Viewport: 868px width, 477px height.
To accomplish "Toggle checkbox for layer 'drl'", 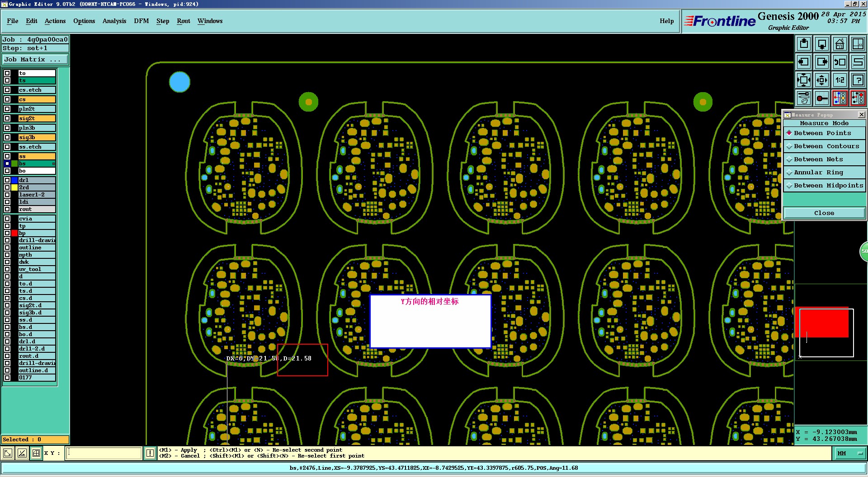I will [x=7, y=180].
